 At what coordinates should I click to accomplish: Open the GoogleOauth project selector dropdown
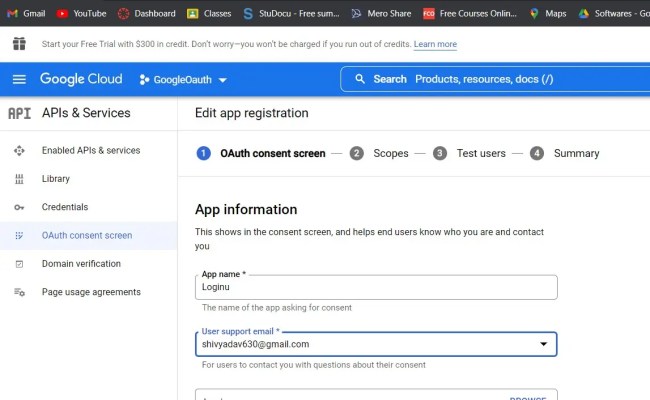pyautogui.click(x=183, y=80)
